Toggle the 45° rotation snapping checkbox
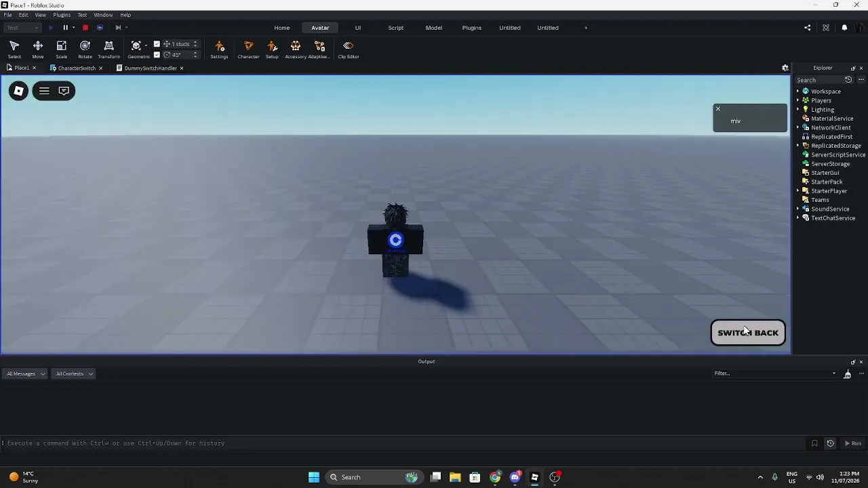 (x=157, y=55)
